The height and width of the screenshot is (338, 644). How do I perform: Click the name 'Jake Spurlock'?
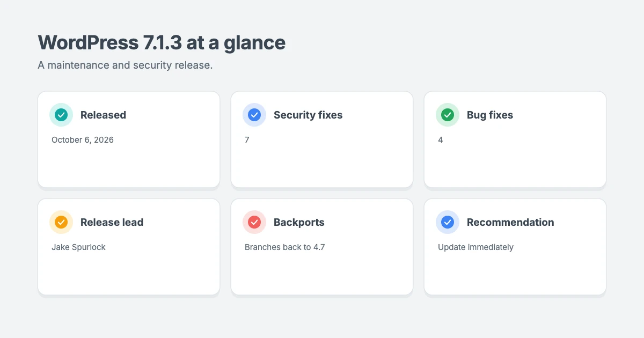click(x=78, y=247)
